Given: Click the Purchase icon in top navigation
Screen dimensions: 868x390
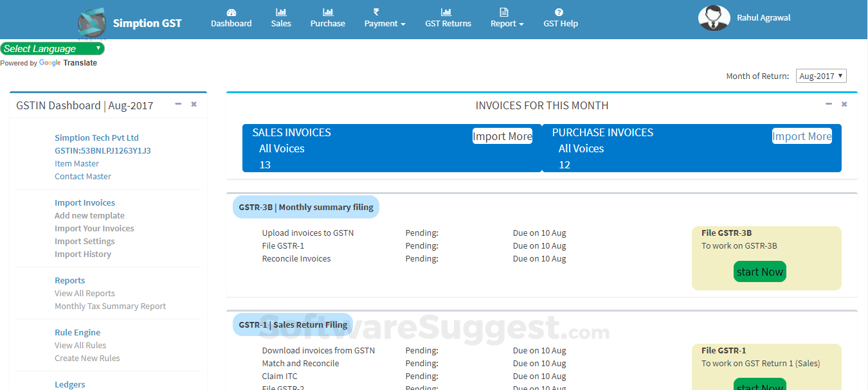Looking at the screenshot, I should pyautogui.click(x=327, y=12).
